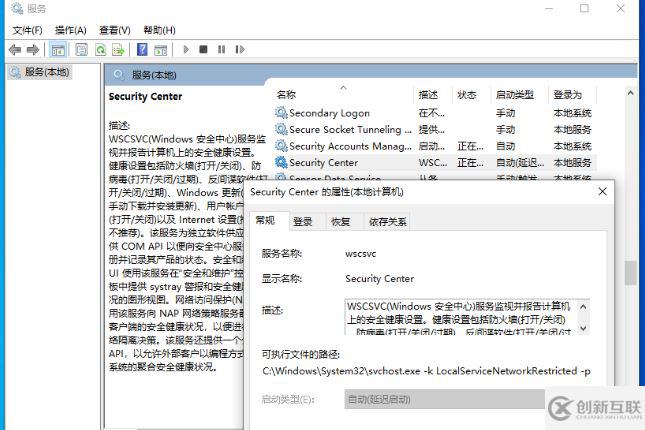Click the Refresh toolbar icon
The image size is (645, 430).
(100, 50)
